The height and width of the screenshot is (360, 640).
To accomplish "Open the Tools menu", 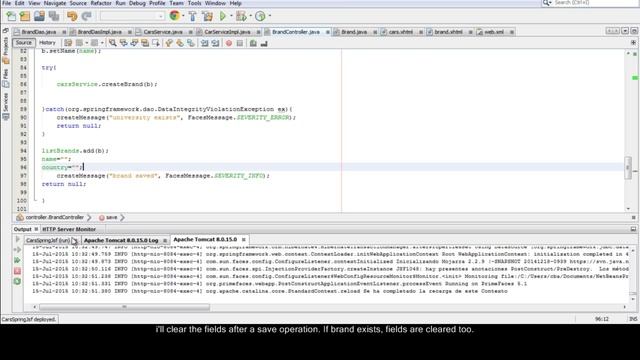I will click(194, 3).
